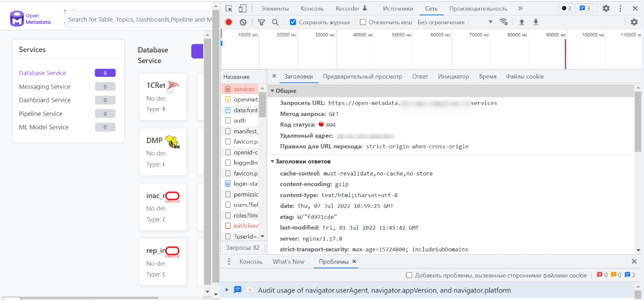Close the bottom drawer panel
The image size is (644, 300).
[634, 262]
